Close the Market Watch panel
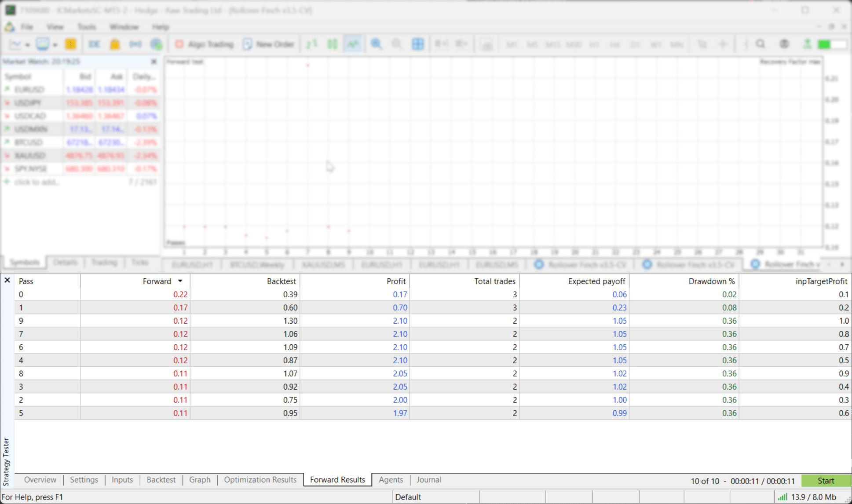Image resolution: width=852 pixels, height=504 pixels. click(154, 62)
